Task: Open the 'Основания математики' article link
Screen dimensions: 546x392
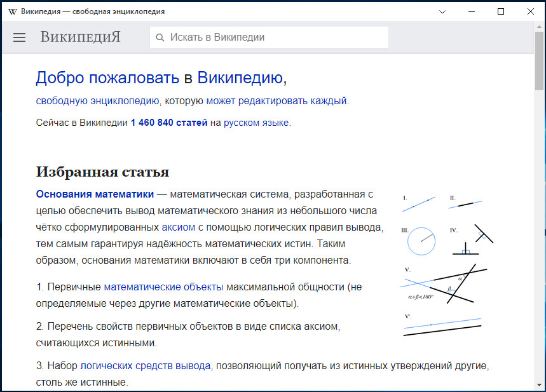Action: tap(95, 194)
